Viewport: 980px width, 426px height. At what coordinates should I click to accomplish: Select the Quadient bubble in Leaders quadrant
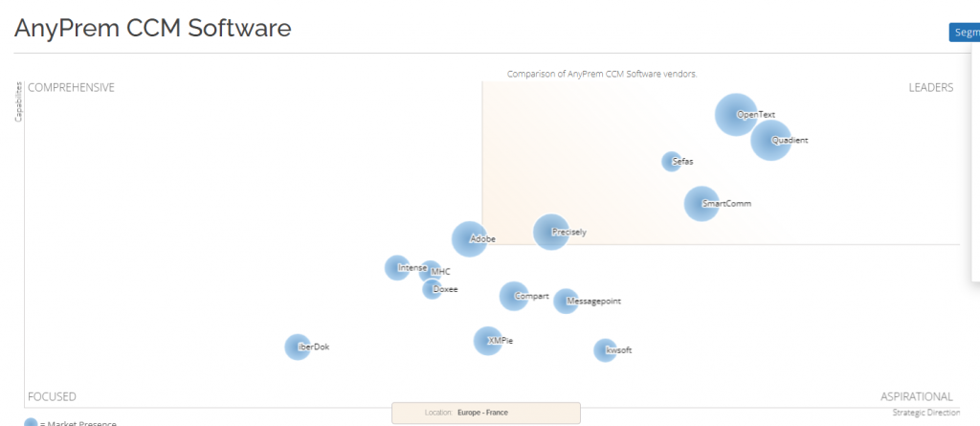click(770, 141)
